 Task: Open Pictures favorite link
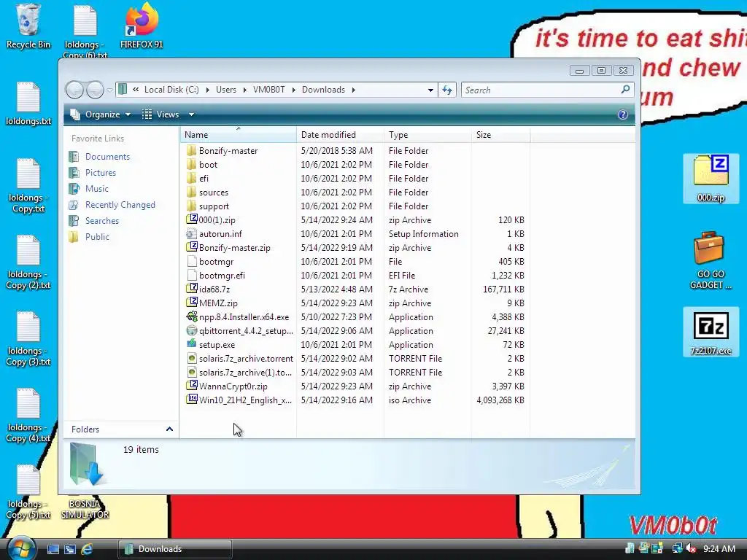(101, 172)
